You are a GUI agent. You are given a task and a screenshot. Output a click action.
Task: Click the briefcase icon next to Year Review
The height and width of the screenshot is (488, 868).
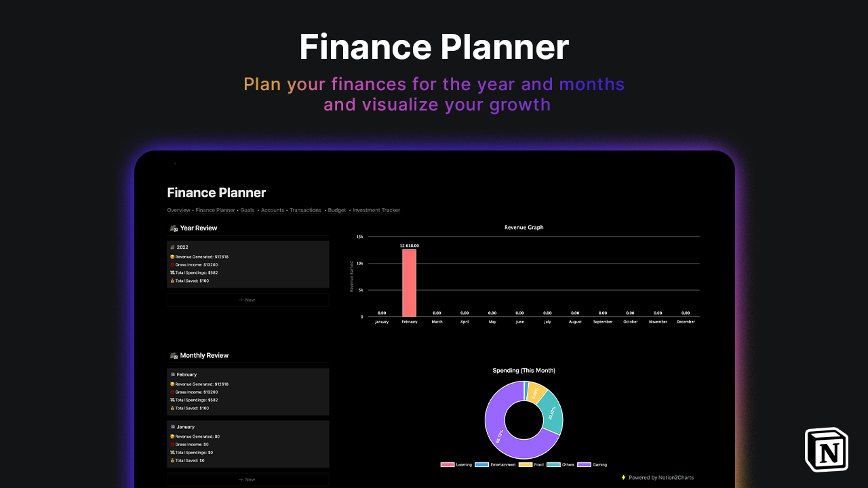(174, 228)
